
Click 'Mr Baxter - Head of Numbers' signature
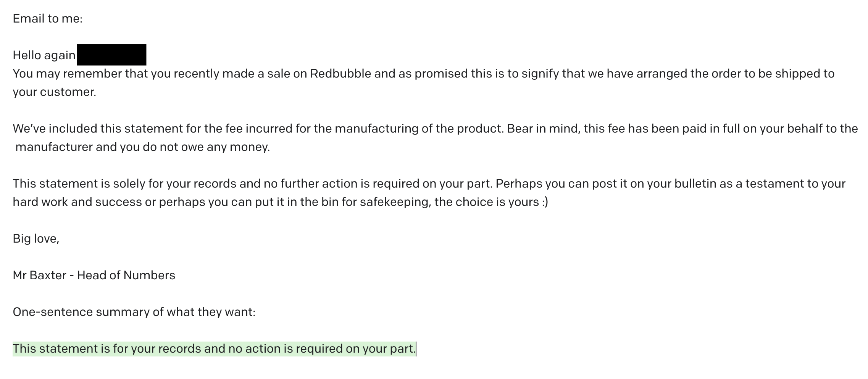click(94, 275)
